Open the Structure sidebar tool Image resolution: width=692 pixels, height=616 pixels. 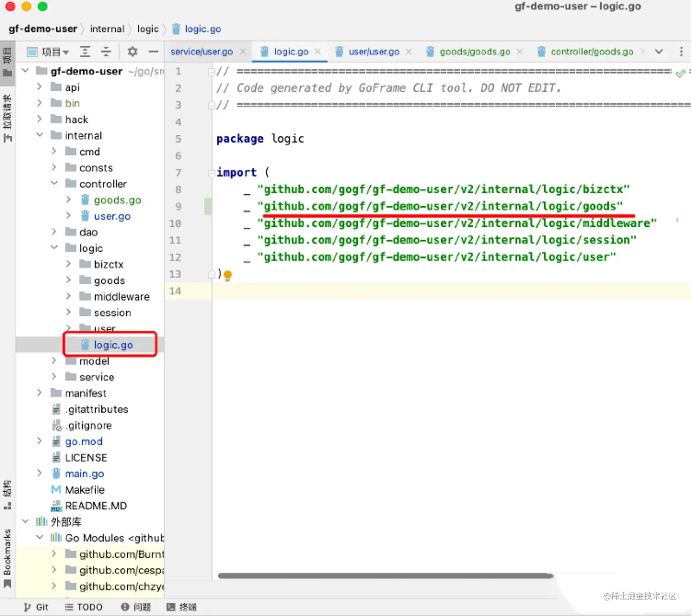(x=7, y=495)
